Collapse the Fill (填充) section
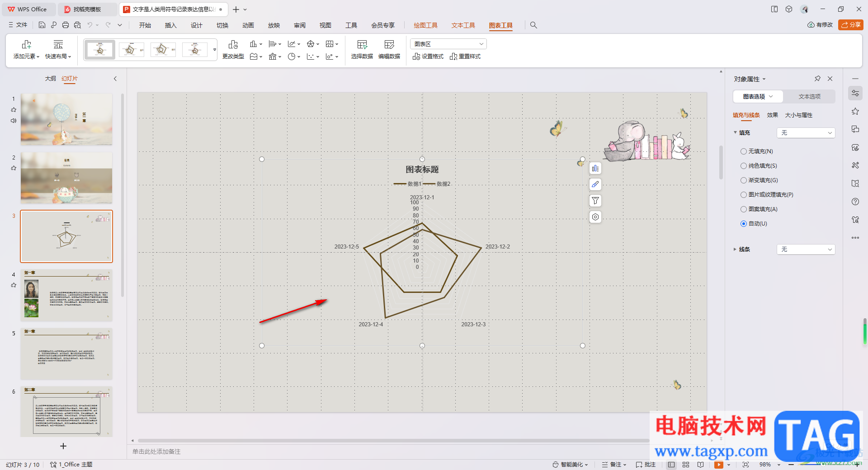This screenshot has width=868, height=470. pyautogui.click(x=735, y=133)
